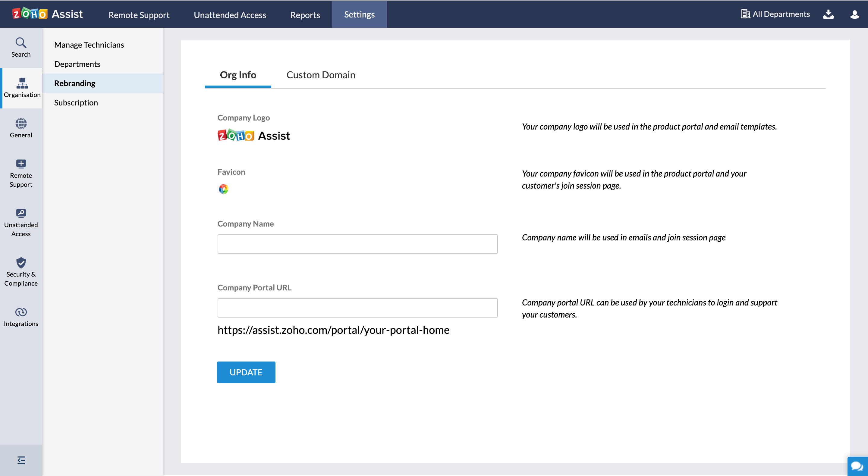Open Security & Compliance shield icon

point(21,263)
